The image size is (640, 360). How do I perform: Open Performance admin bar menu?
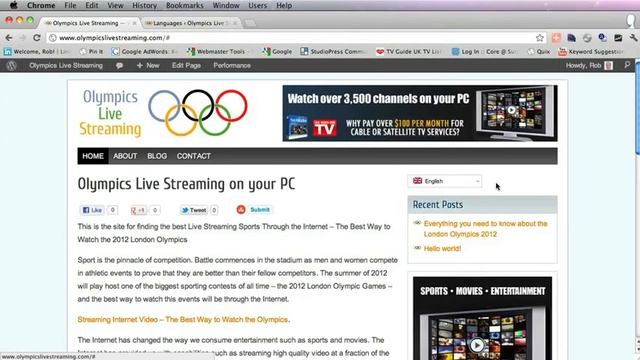tap(232, 65)
